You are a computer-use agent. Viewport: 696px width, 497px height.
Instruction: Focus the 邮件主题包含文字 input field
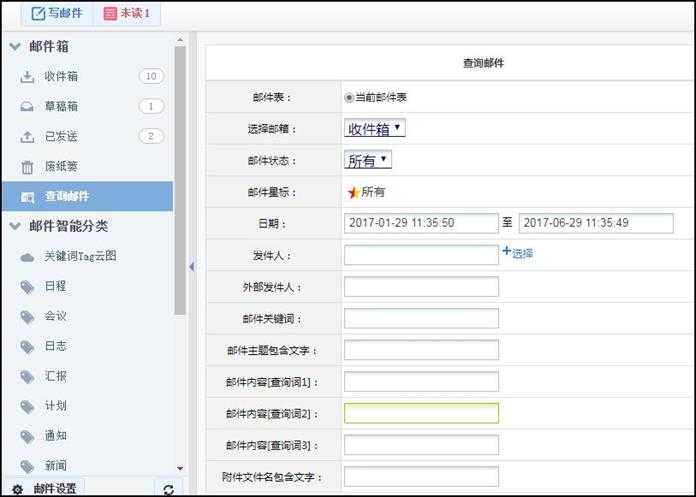coord(421,350)
